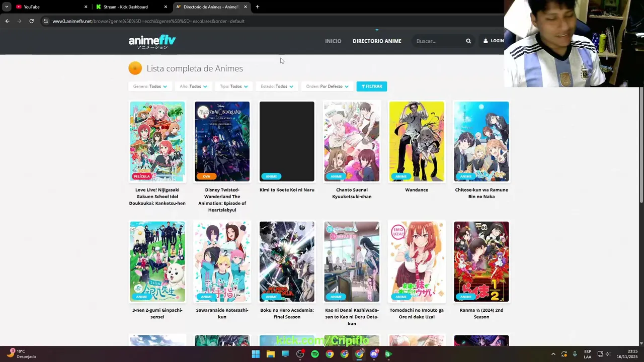Click the OVA badge on Twisted-Wonderland poster
This screenshot has width=644, height=362.
(206, 176)
